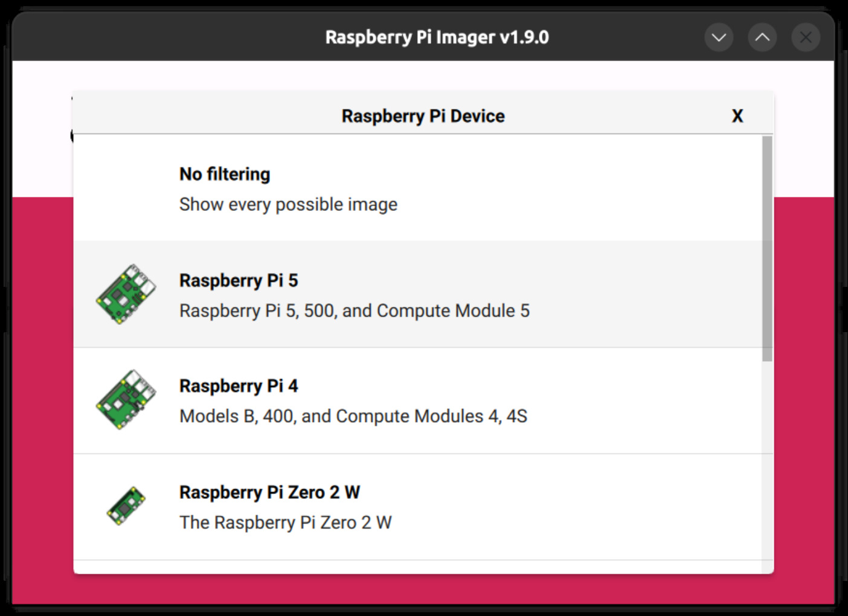Choose "Raspberry Pi 5" from the device list
Image resolution: width=848 pixels, height=616 pixels.
239,281
